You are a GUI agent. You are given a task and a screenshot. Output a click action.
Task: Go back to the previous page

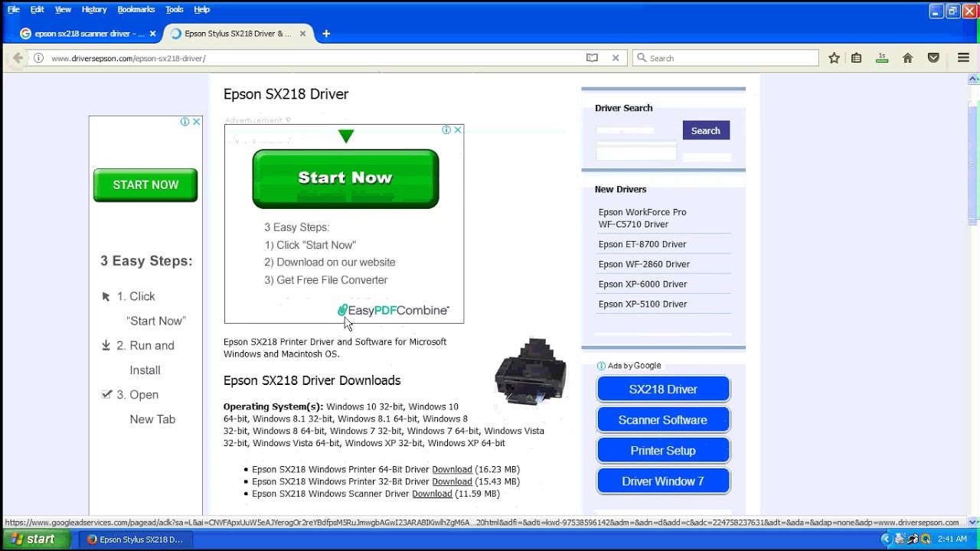coord(18,58)
